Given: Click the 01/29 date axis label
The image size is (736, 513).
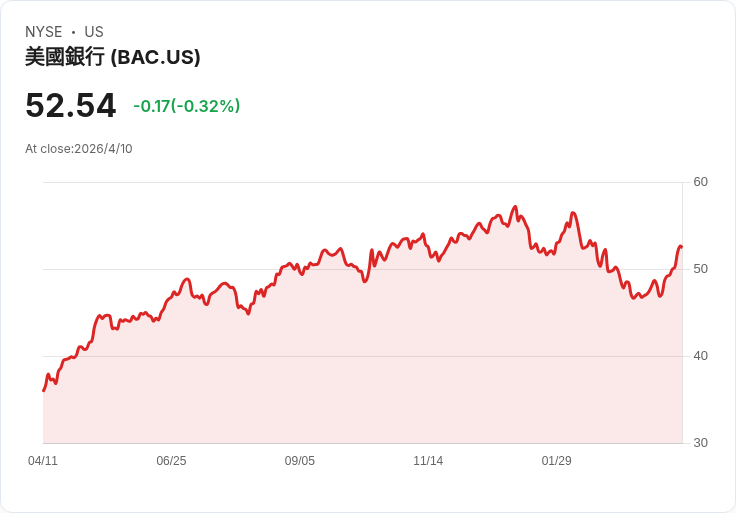Looking at the screenshot, I should point(556,461).
